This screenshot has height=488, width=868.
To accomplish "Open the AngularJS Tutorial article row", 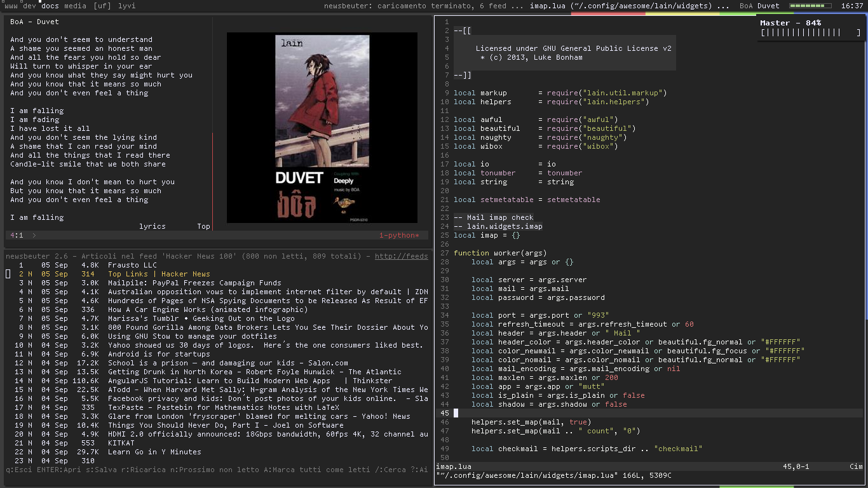I will (x=217, y=381).
